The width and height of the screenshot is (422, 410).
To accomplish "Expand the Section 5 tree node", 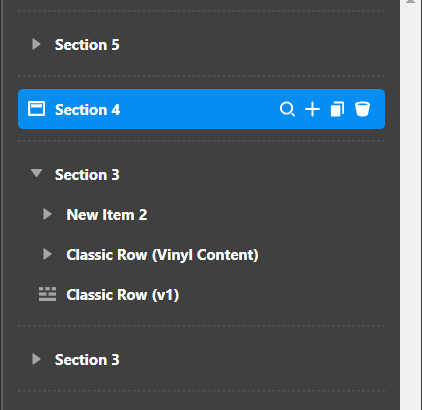I will pyautogui.click(x=36, y=44).
